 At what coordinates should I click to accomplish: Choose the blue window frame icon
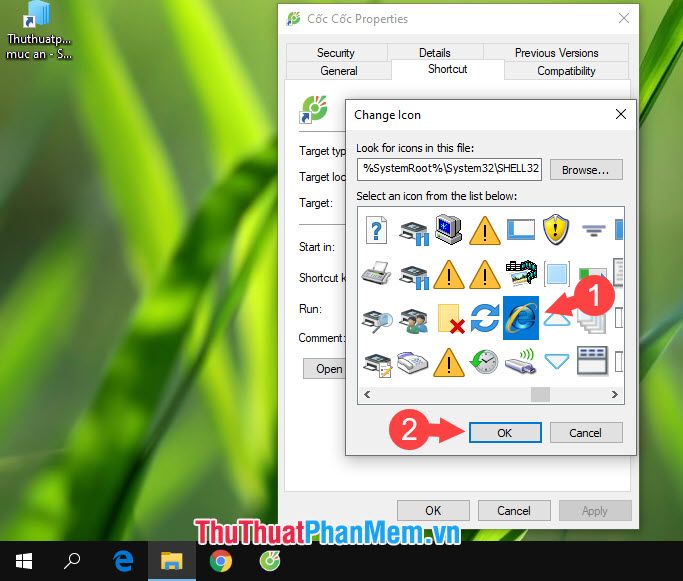pos(521,229)
